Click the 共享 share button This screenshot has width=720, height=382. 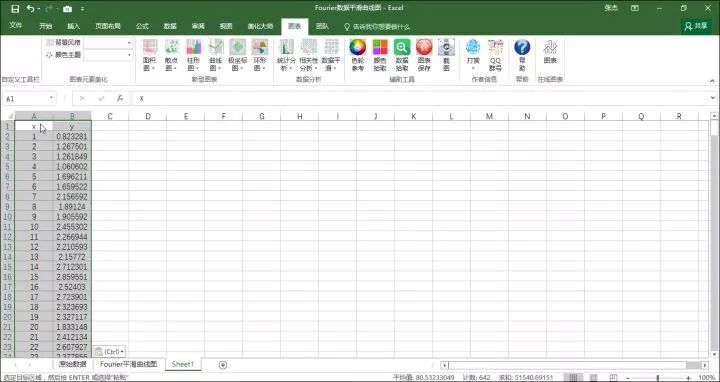point(696,26)
